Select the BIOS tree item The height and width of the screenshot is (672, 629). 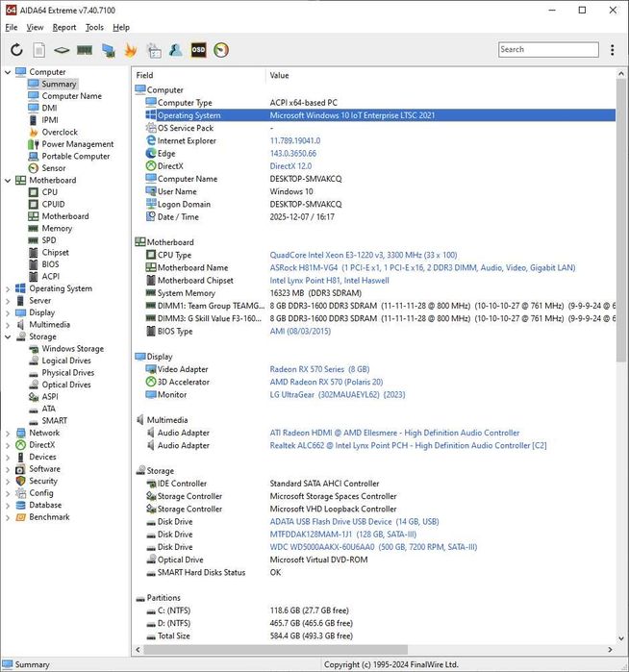[50, 264]
